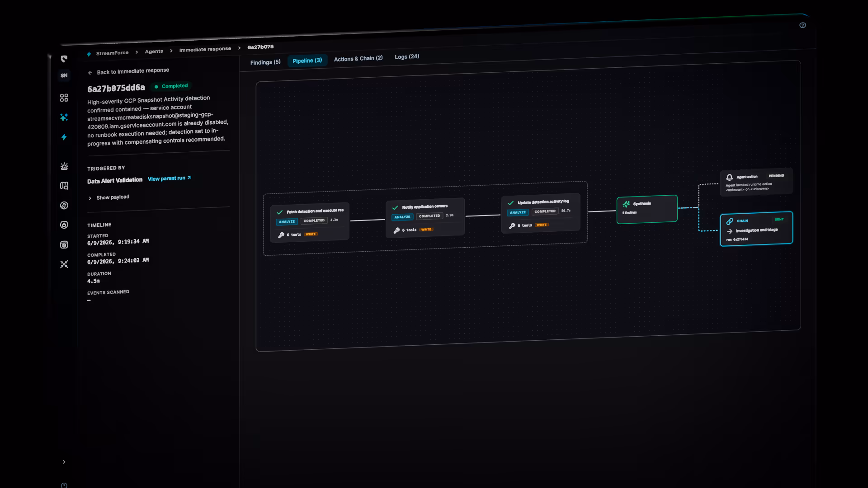Go to Agents breadcrumb
The width and height of the screenshot is (868, 488).
tap(154, 52)
